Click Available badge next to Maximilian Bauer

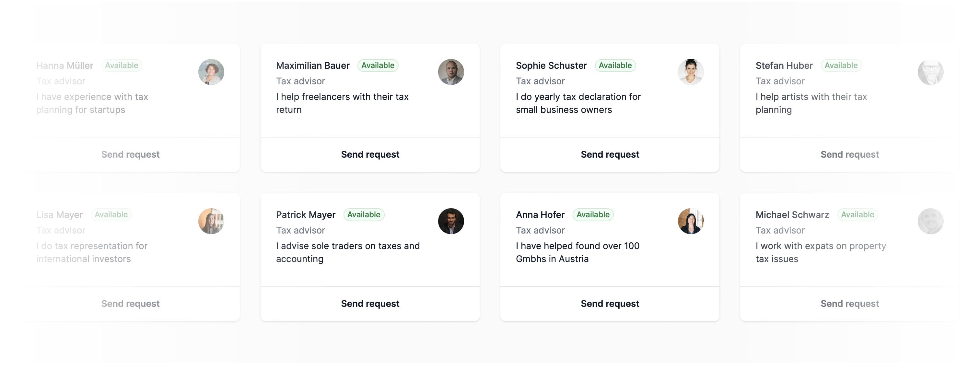(378, 66)
